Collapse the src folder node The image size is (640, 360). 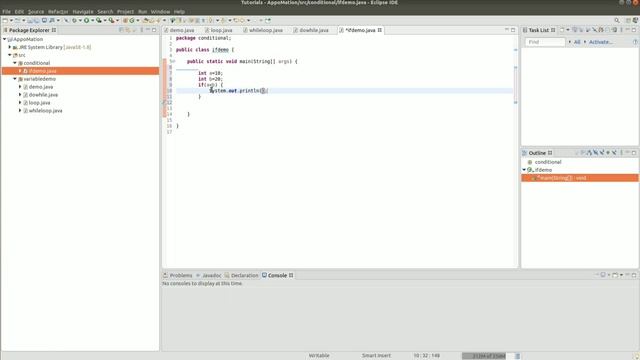click(10, 55)
